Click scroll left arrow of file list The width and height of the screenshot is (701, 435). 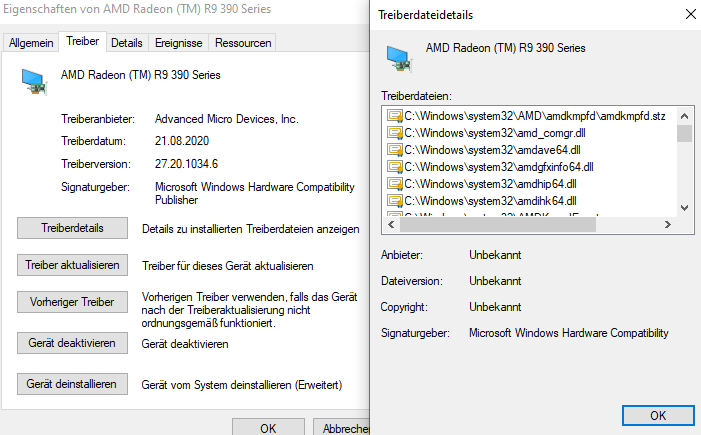tap(392, 224)
